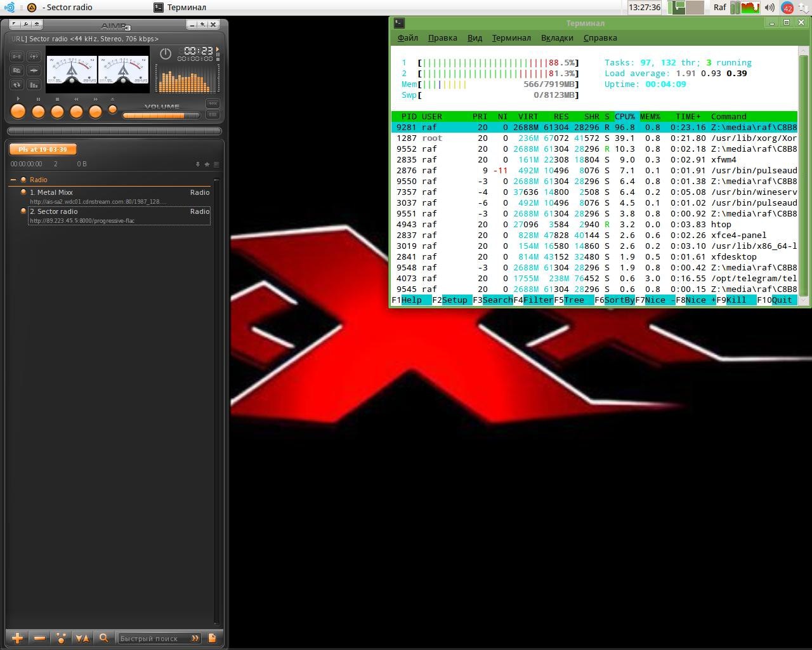Open the system volume speaker icon

click(x=769, y=8)
